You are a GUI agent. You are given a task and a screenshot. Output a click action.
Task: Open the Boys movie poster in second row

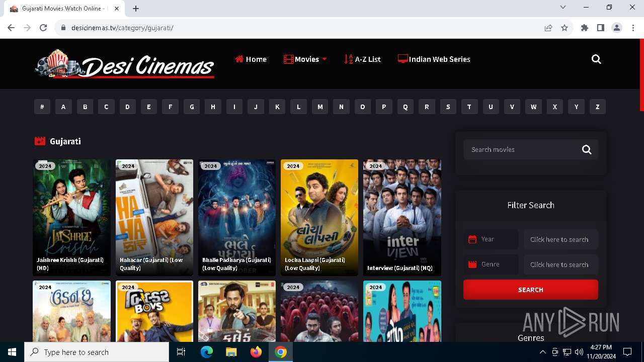[x=154, y=311]
